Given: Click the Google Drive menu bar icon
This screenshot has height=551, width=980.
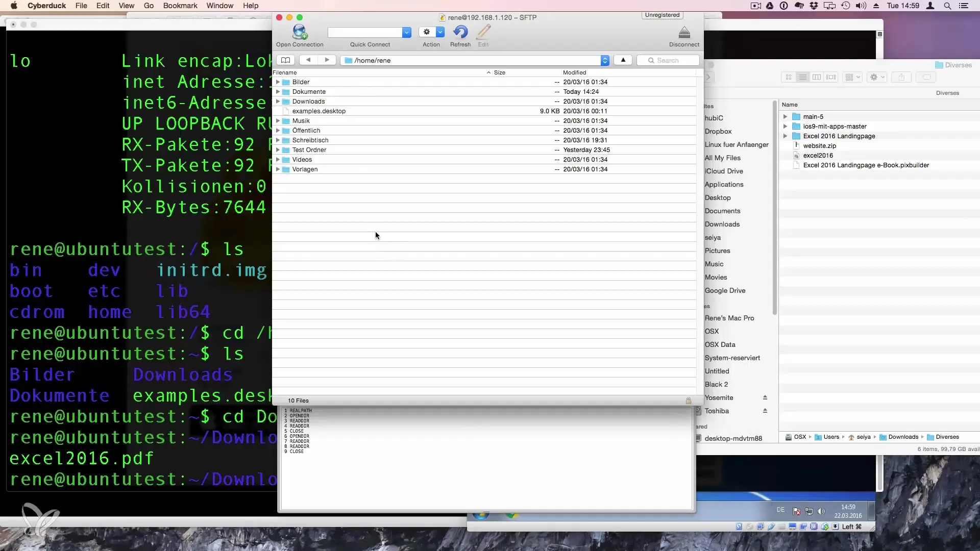Looking at the screenshot, I should coord(770,6).
